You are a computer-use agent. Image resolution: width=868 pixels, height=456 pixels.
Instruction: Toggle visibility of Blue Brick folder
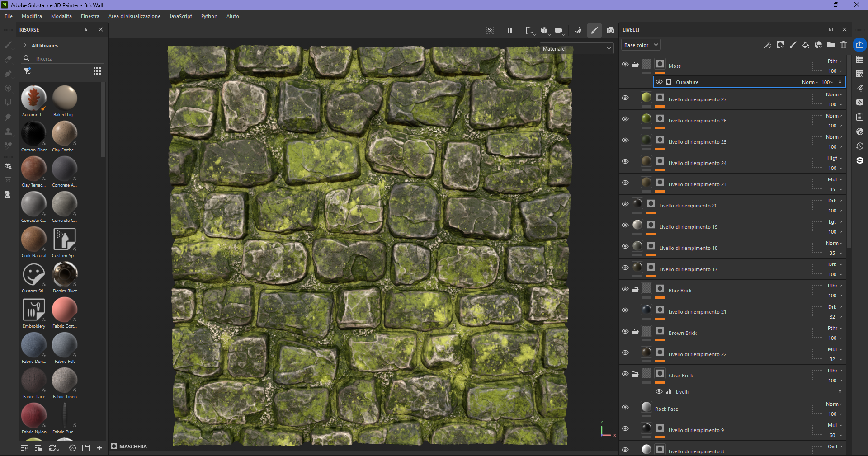[625, 289]
